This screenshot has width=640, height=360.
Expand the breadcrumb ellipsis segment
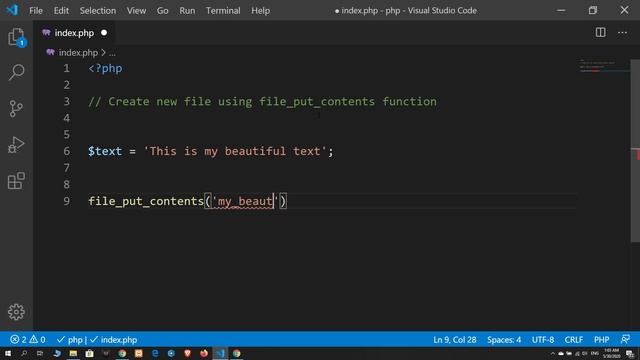click(112, 53)
